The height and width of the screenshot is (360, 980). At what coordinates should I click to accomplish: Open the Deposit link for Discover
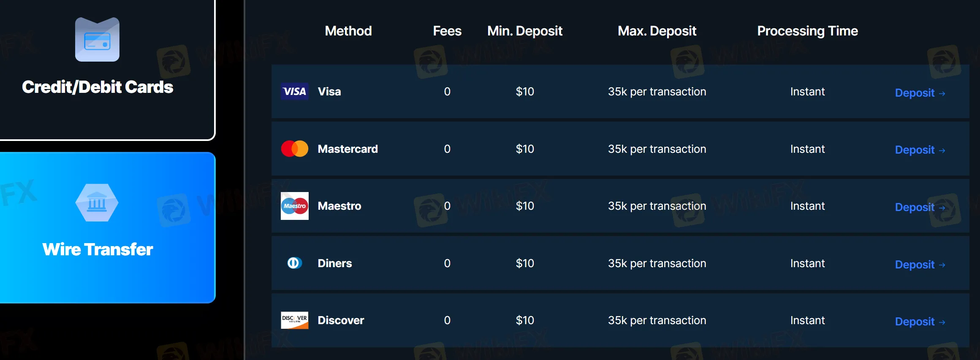915,322
